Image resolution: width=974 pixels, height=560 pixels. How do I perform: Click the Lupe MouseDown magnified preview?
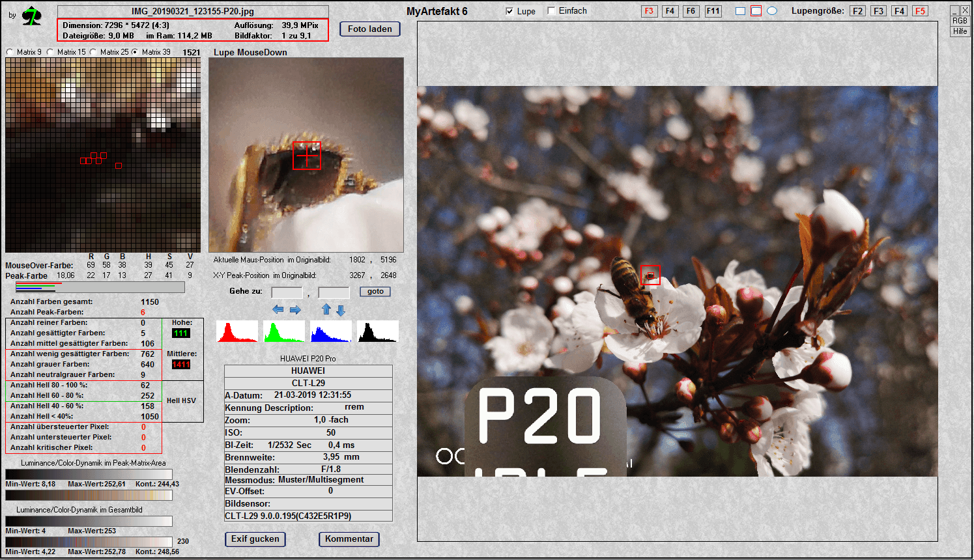pos(306,155)
